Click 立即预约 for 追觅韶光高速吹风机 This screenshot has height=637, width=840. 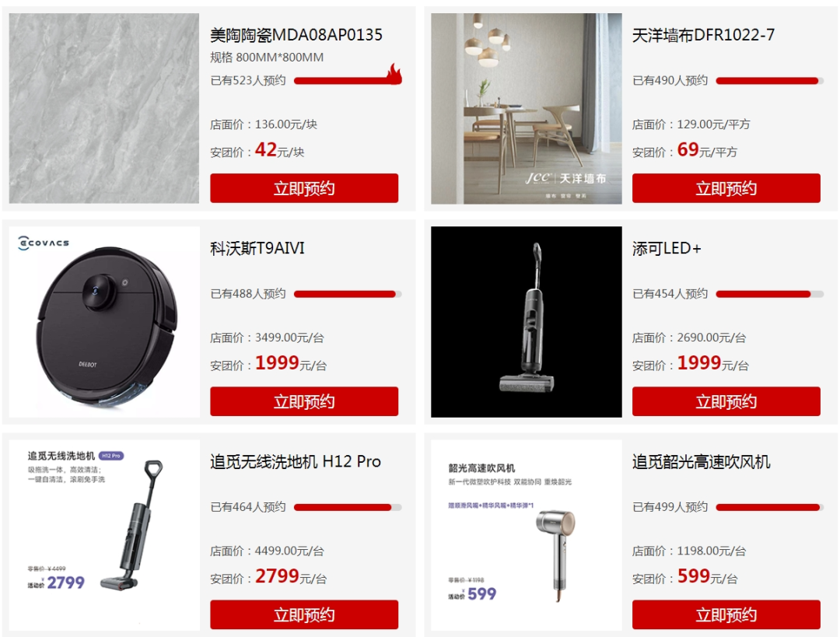726,614
